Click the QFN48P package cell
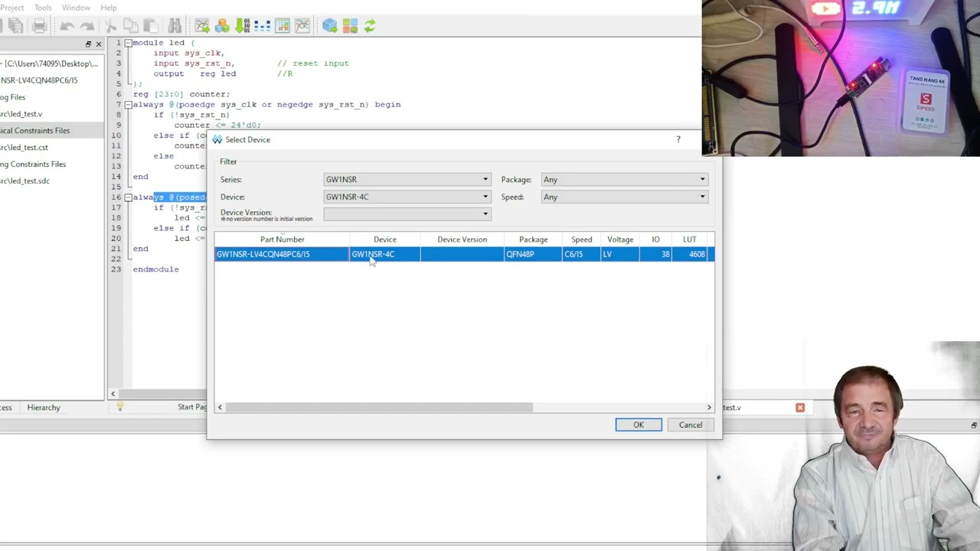Screen dimensions: 980x551 [534, 254]
